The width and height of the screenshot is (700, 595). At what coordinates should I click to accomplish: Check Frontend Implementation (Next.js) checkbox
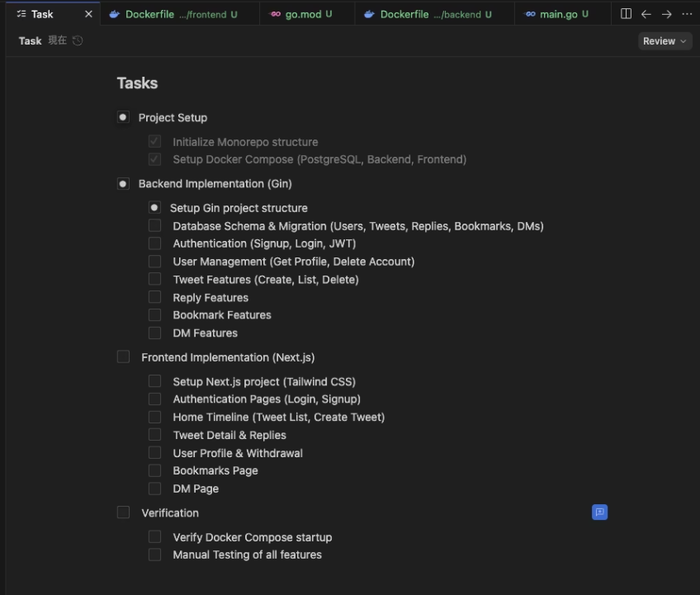(123, 357)
